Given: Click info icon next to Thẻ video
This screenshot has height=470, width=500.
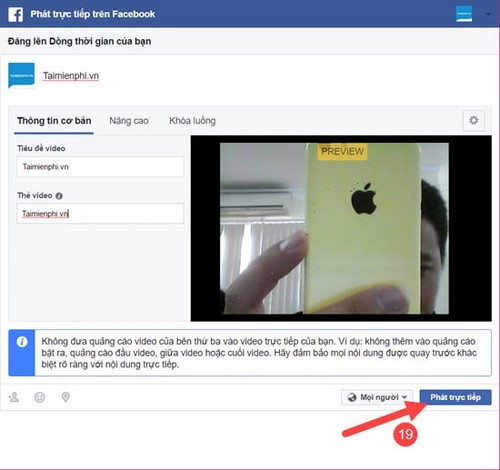Looking at the screenshot, I should [x=59, y=196].
